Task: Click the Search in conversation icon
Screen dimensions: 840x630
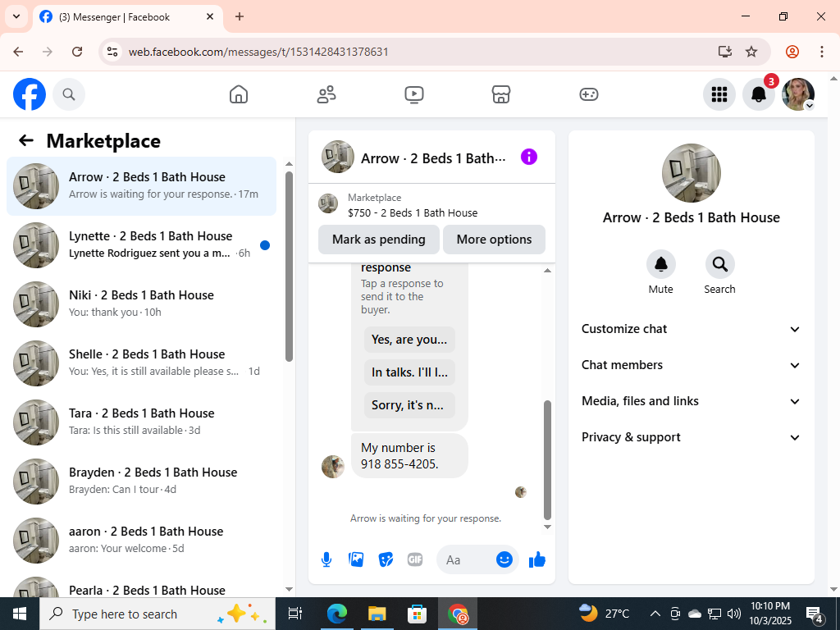Action: click(719, 264)
